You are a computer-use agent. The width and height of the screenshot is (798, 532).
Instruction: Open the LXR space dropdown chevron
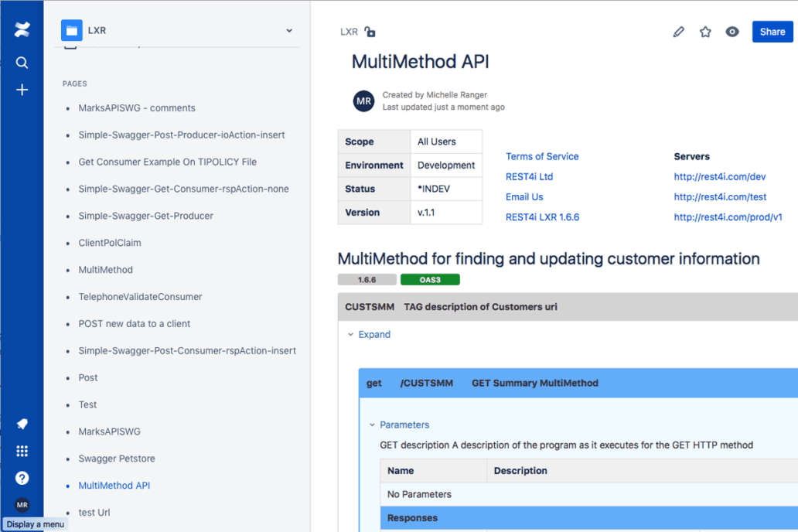(289, 31)
